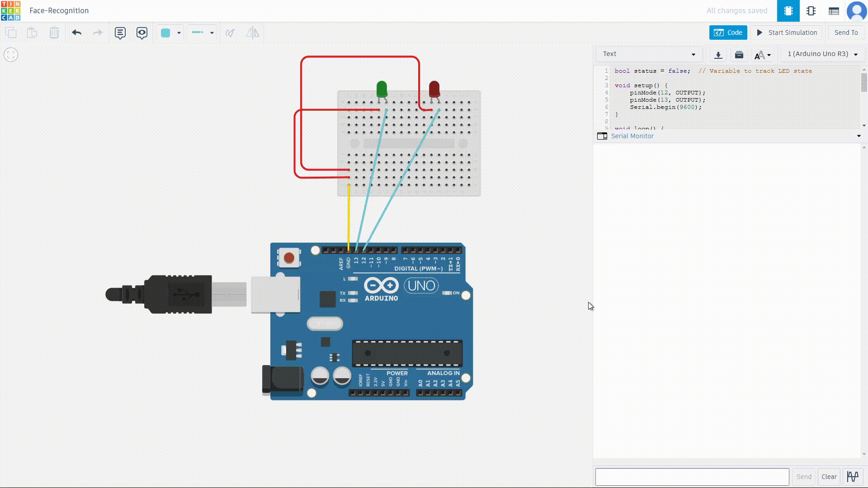Screen dimensions: 868x488
Task: Open the wire color dropdown arrow
Action: click(x=179, y=33)
